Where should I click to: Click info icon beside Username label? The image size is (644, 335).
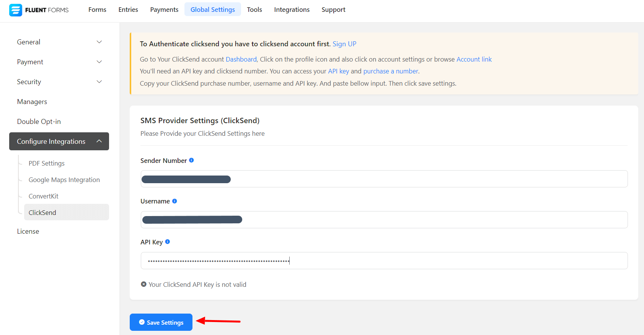pos(174,201)
